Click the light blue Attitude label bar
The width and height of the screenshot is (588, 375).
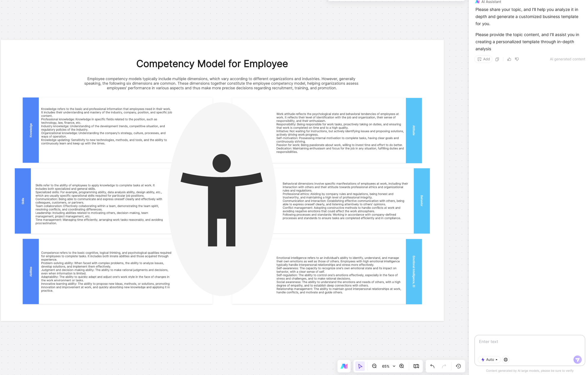click(x=414, y=130)
